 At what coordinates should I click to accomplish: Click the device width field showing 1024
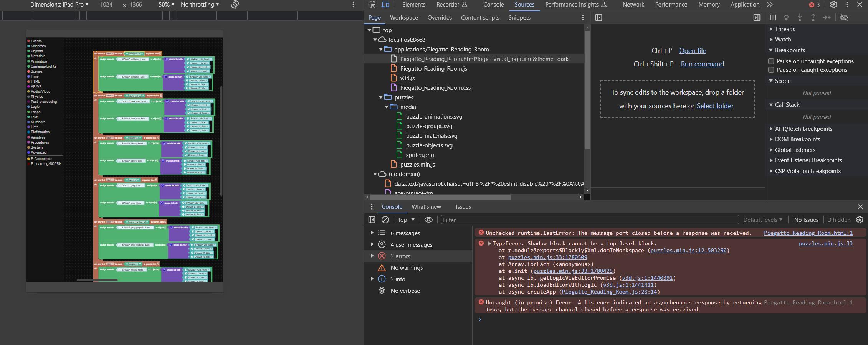[x=106, y=5]
